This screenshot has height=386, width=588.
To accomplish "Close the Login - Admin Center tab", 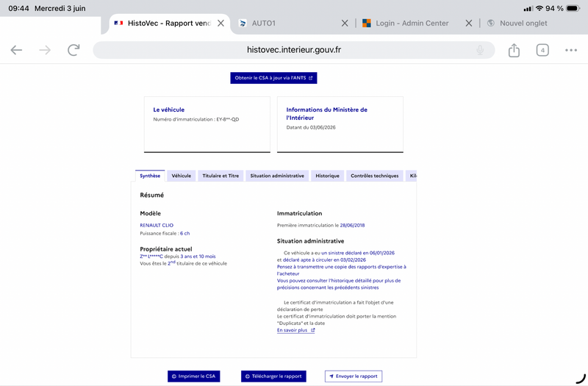I will (468, 24).
